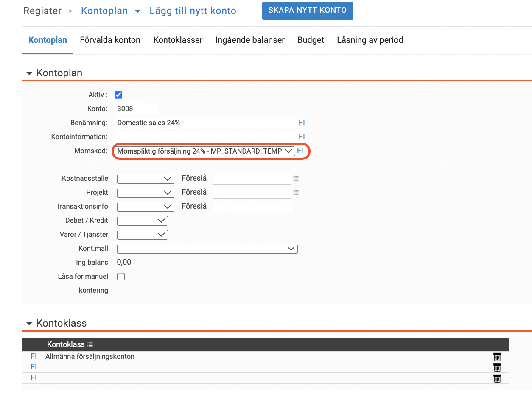Screen dimensions: 532x397
Task: Switch to the Kontoklasser tab
Action: tap(178, 40)
